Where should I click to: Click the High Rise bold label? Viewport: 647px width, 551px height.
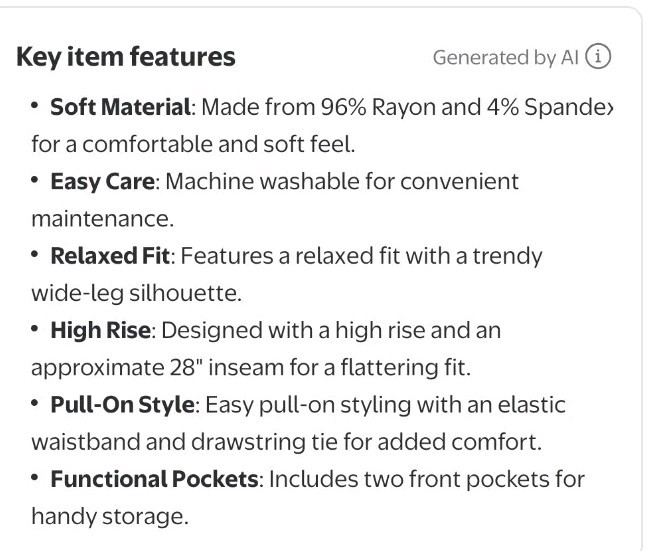[x=100, y=330]
